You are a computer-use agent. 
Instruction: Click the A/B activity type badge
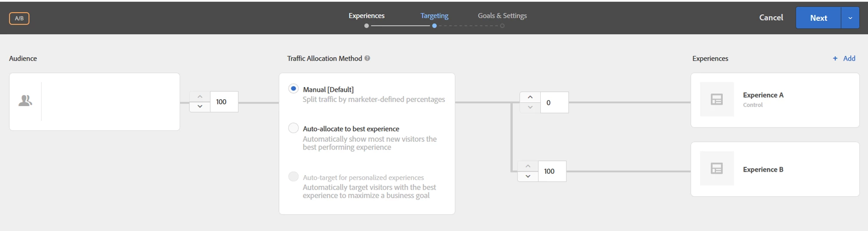(x=19, y=18)
